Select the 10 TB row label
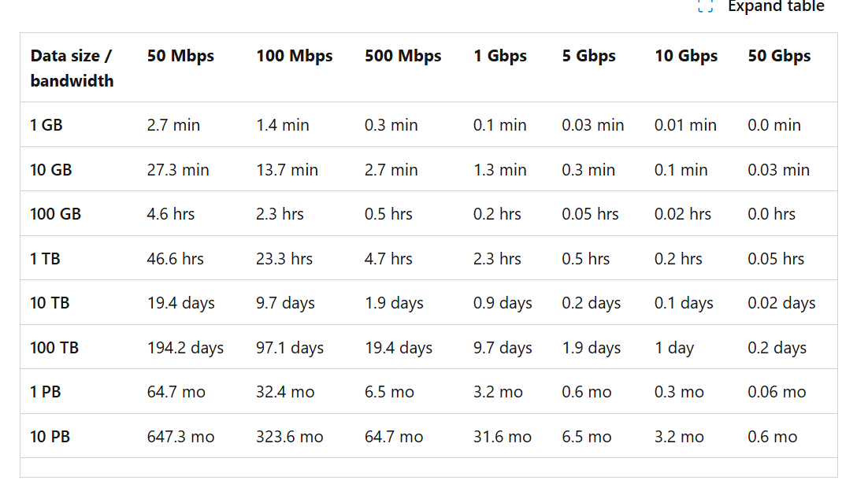 pyautogui.click(x=50, y=303)
